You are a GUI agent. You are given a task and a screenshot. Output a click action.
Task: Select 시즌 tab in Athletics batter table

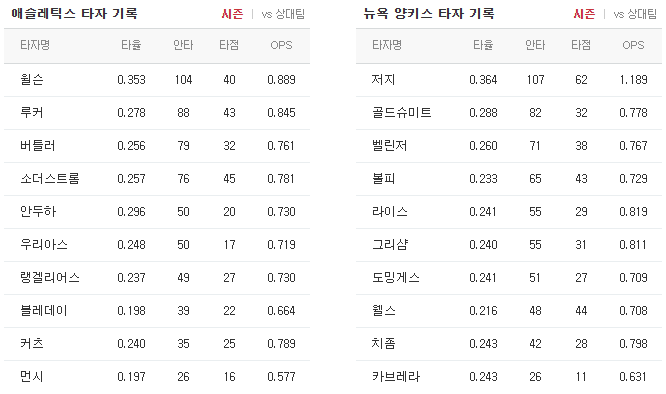tap(232, 14)
